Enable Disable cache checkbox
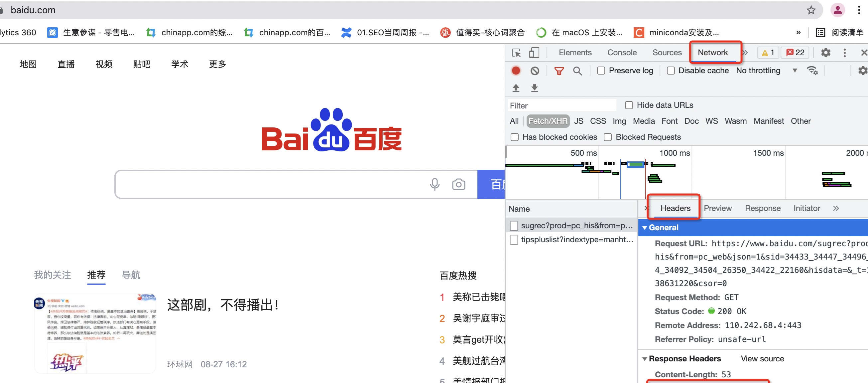The width and height of the screenshot is (868, 383). [x=671, y=71]
